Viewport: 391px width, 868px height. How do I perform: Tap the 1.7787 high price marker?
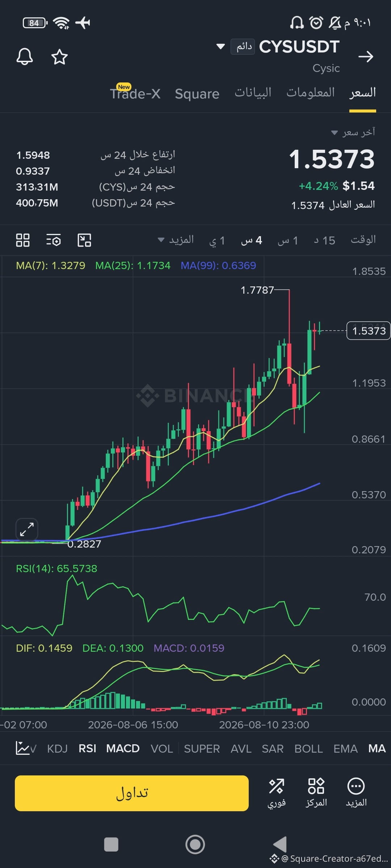[257, 290]
